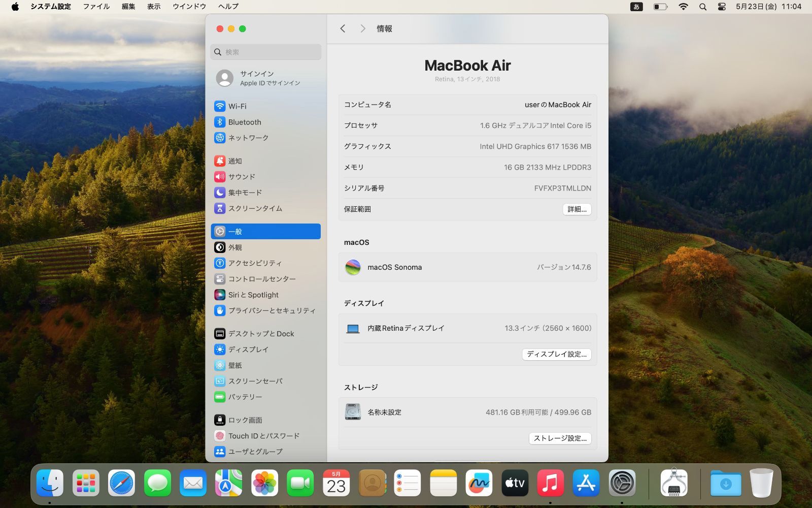The width and height of the screenshot is (812, 508).
Task: Open Downloads folder in the Dock
Action: [x=726, y=483]
